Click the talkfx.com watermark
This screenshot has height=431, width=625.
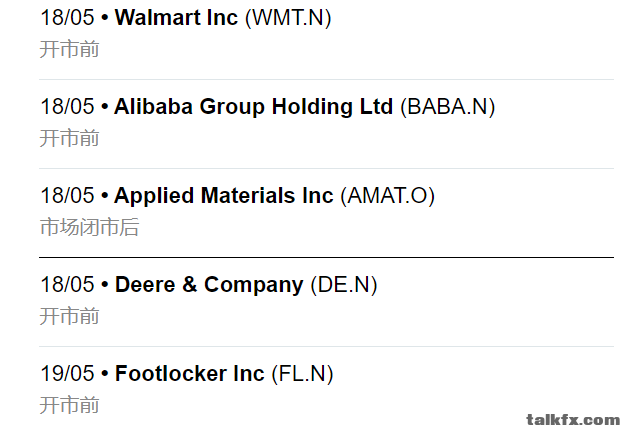click(573, 419)
